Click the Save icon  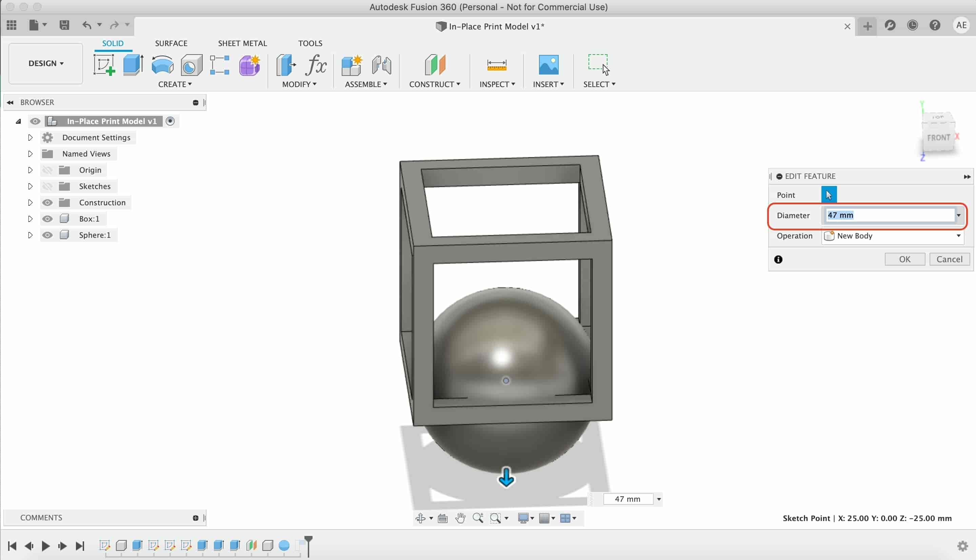(64, 25)
